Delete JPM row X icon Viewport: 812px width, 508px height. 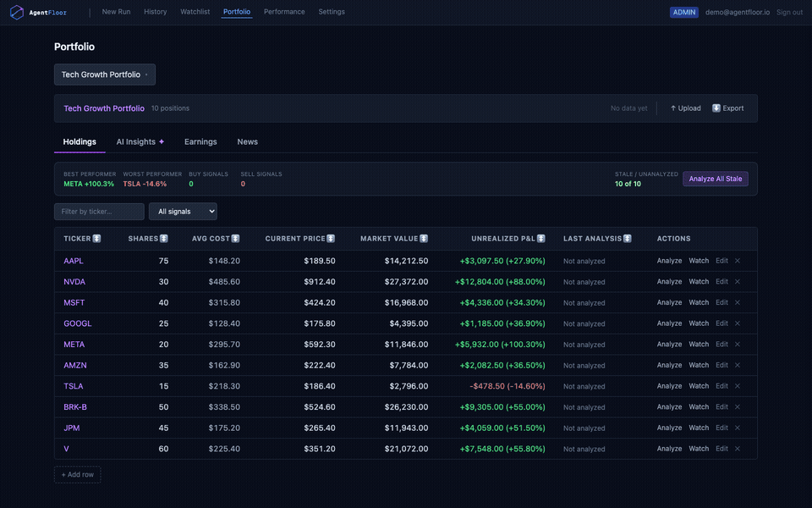pyautogui.click(x=738, y=428)
